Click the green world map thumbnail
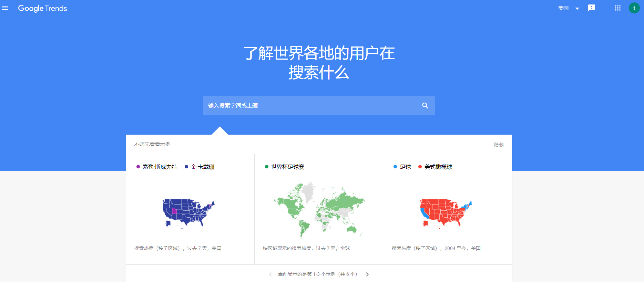The image size is (644, 282). [x=319, y=210]
